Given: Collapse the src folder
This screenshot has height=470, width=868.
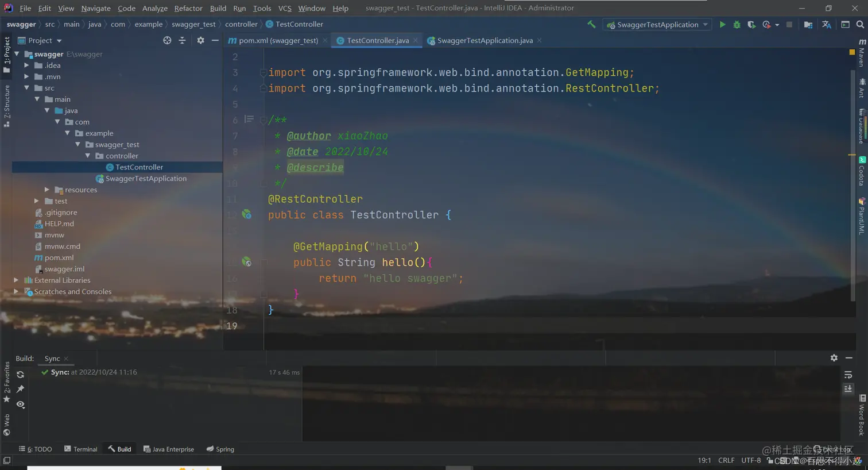Looking at the screenshot, I should pos(26,88).
